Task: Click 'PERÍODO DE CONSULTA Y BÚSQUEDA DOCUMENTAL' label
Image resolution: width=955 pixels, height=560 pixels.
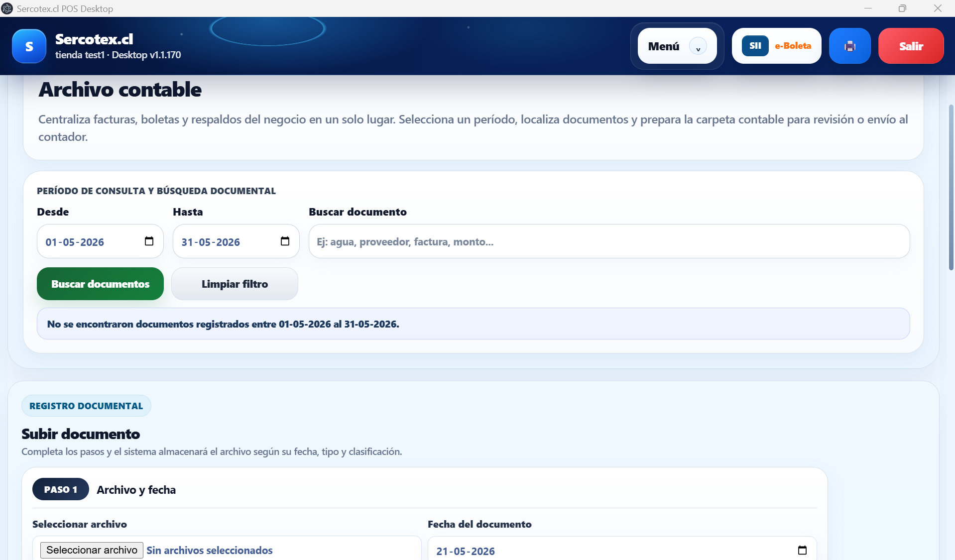Action: click(x=156, y=191)
